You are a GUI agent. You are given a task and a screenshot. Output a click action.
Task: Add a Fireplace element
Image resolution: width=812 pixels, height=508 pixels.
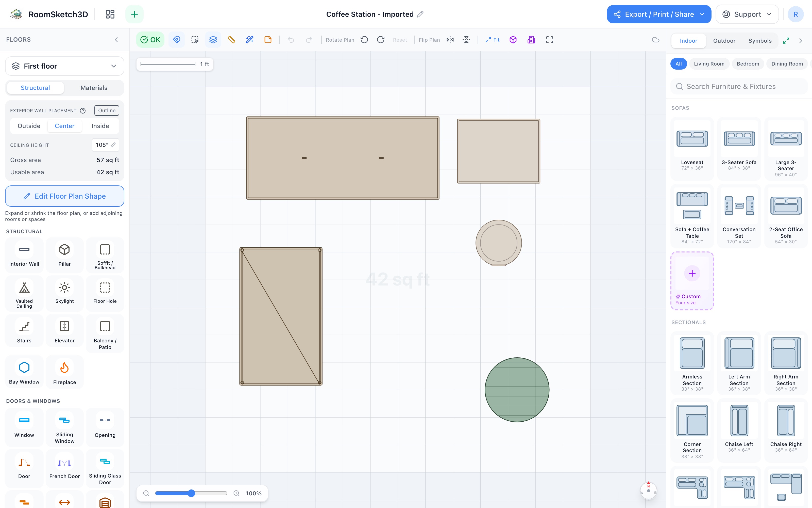64,372
